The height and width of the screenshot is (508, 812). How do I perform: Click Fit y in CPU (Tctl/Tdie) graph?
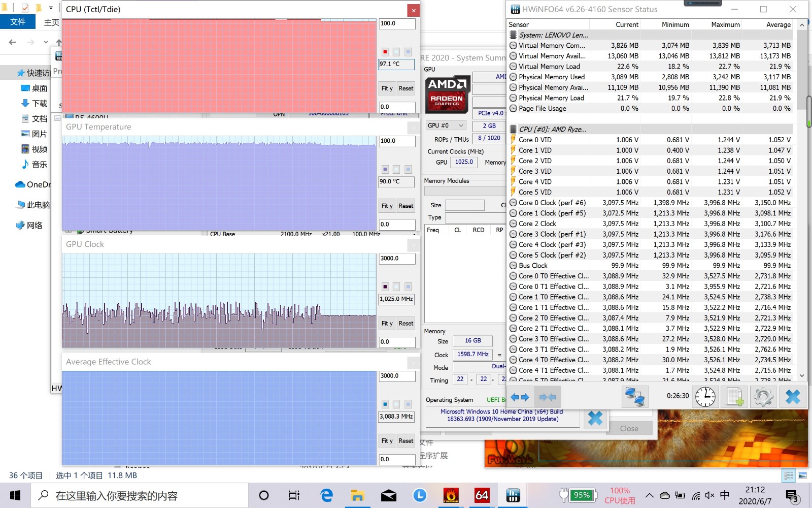387,88
